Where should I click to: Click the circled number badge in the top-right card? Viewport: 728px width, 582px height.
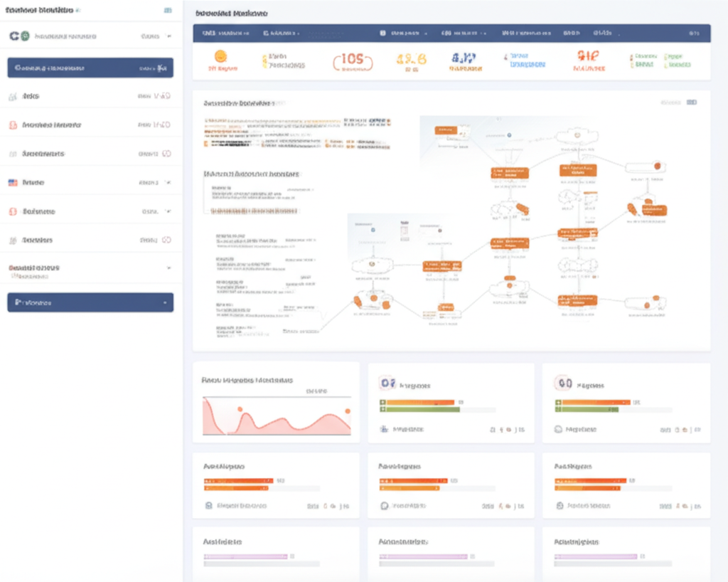[x=563, y=383]
